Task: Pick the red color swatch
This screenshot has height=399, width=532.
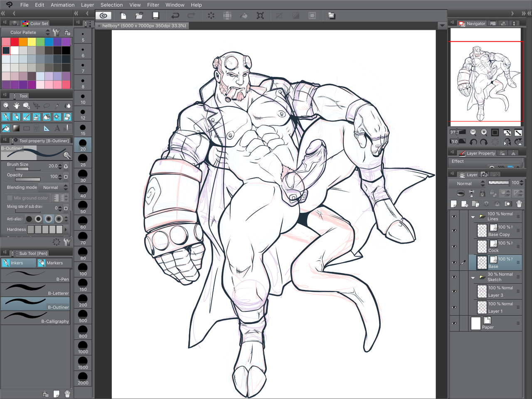Action: pyautogui.click(x=15, y=42)
